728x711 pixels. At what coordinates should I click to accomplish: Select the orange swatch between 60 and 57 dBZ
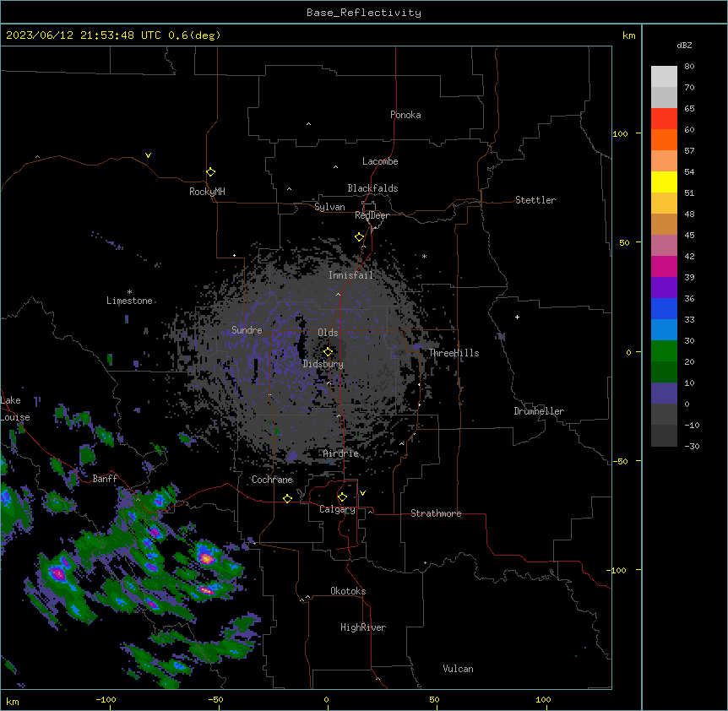[x=664, y=139]
